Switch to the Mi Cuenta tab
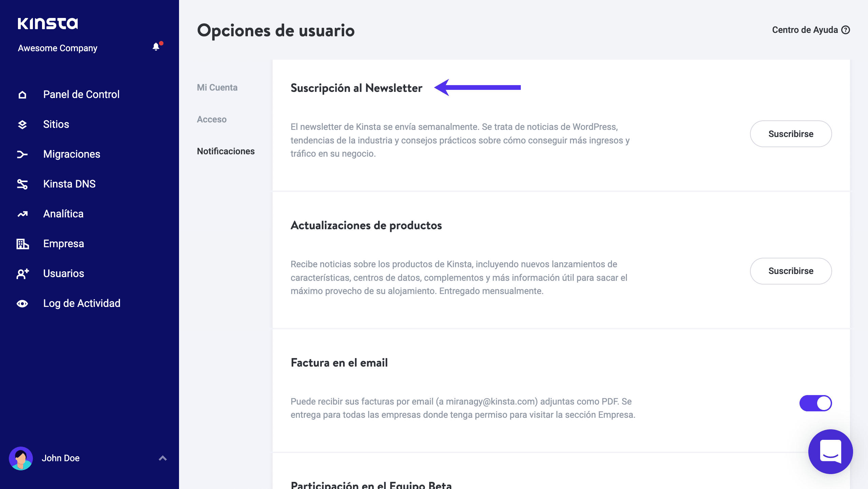The image size is (868, 489). click(217, 87)
